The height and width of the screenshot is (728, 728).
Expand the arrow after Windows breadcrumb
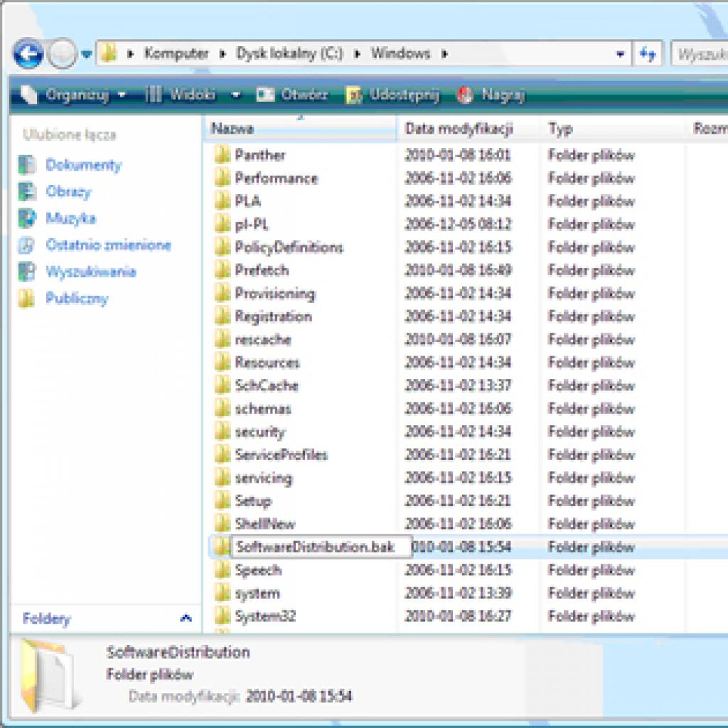pyautogui.click(x=445, y=54)
